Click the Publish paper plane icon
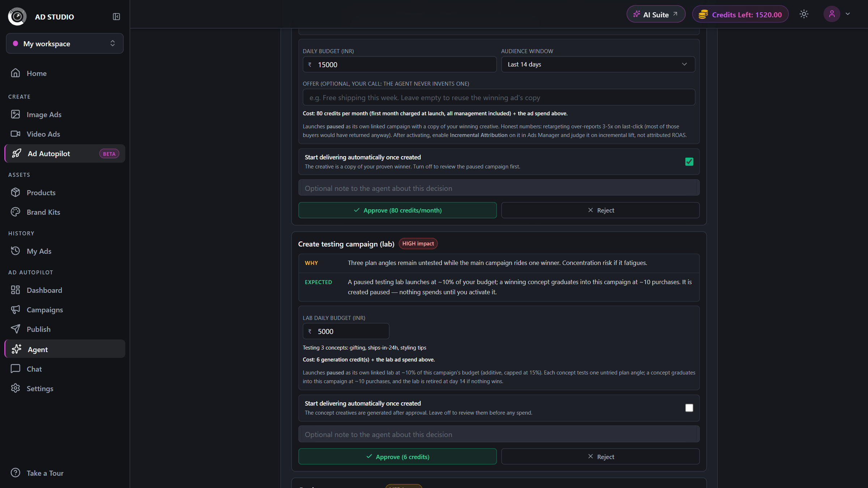 15,329
